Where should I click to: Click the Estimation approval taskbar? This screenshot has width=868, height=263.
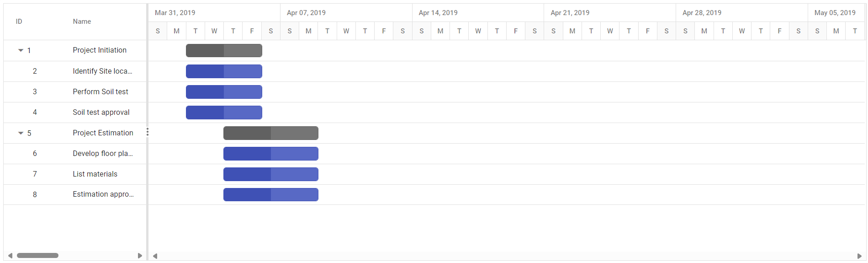270,195
